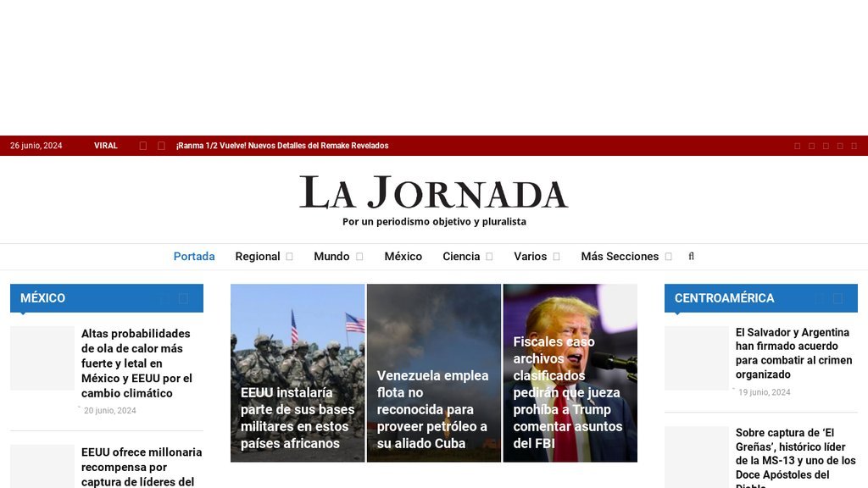Read El Salvador y Argentina acuerdo article
Image resolution: width=868 pixels, height=488 pixels.
point(793,353)
